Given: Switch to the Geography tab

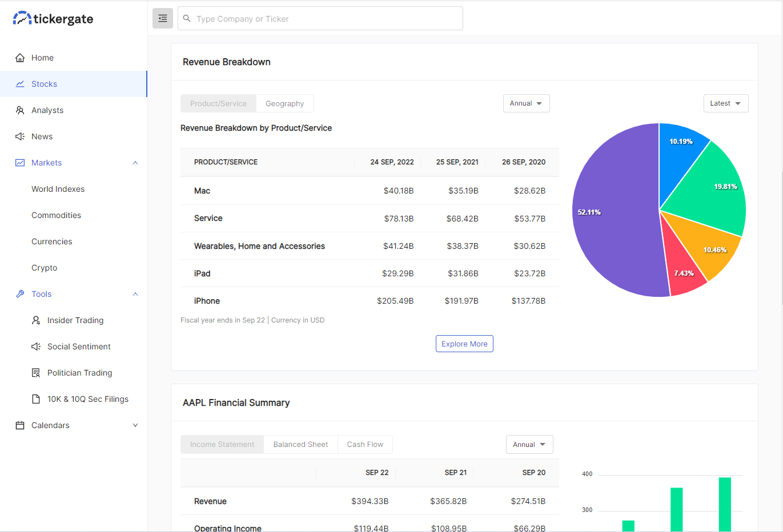Looking at the screenshot, I should [285, 103].
